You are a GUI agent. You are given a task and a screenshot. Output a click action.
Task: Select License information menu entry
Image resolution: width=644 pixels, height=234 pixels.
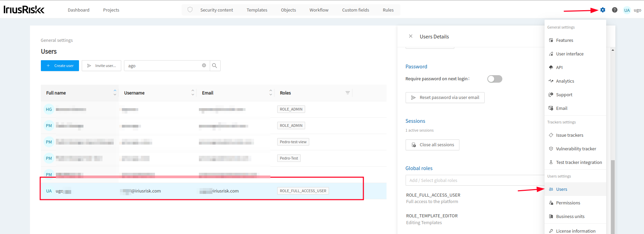coord(575,231)
